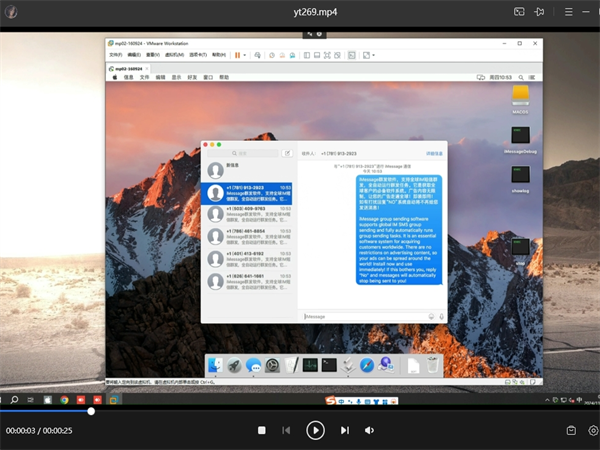The height and width of the screenshot is (450, 600).
Task: Launch Safari from the dock
Action: pos(366,365)
